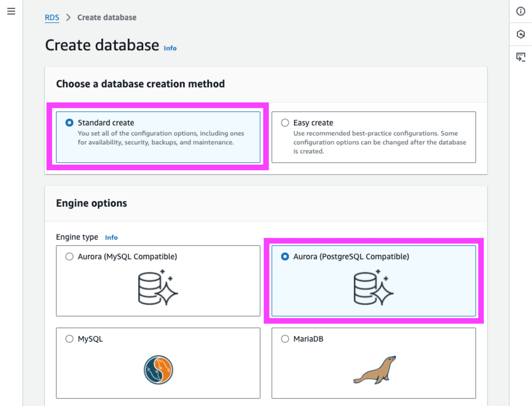Open Info link next to Engine type
532x406 pixels.
click(x=111, y=237)
